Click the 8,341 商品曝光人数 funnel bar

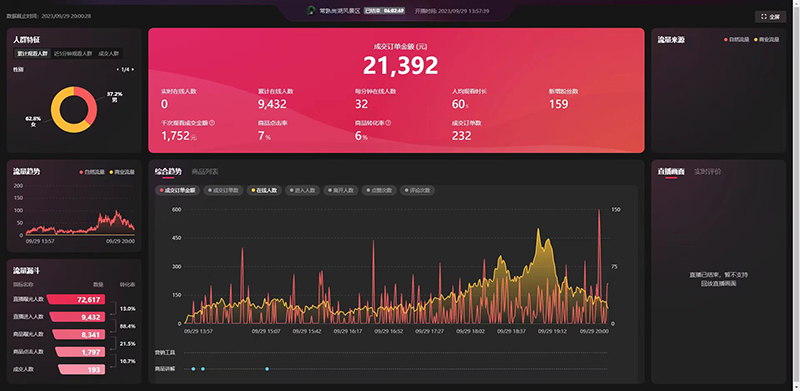coord(79,334)
